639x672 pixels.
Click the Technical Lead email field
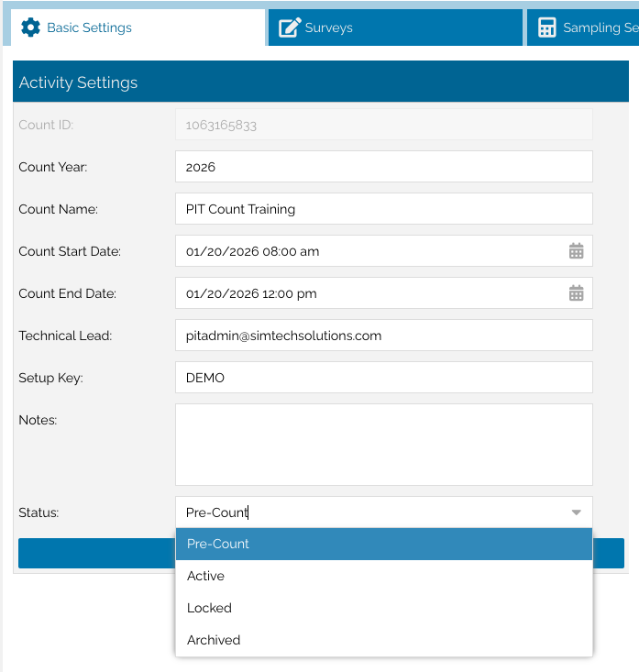pos(384,336)
